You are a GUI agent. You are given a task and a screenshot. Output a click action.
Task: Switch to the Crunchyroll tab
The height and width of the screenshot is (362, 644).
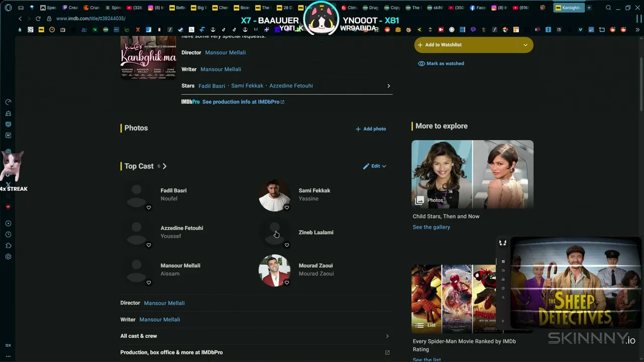coord(92,8)
